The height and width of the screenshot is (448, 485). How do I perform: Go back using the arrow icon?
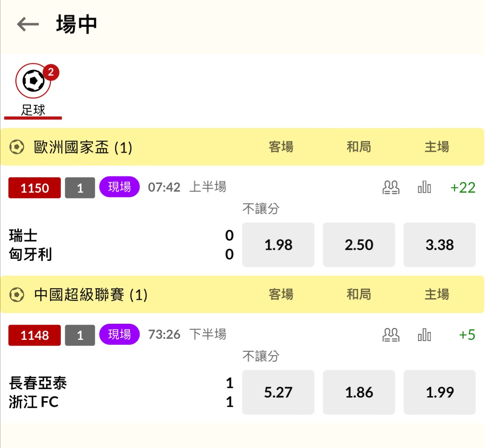[x=28, y=25]
